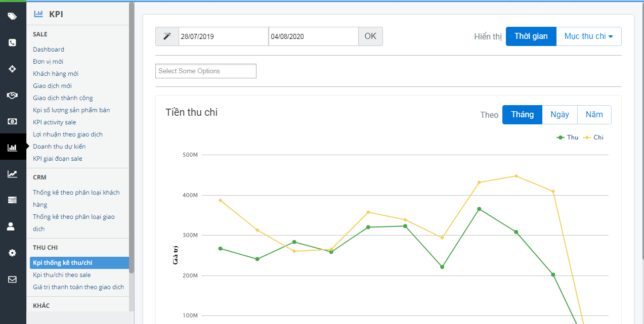Group chart by Ngày
The height and width of the screenshot is (324, 644).
[560, 115]
